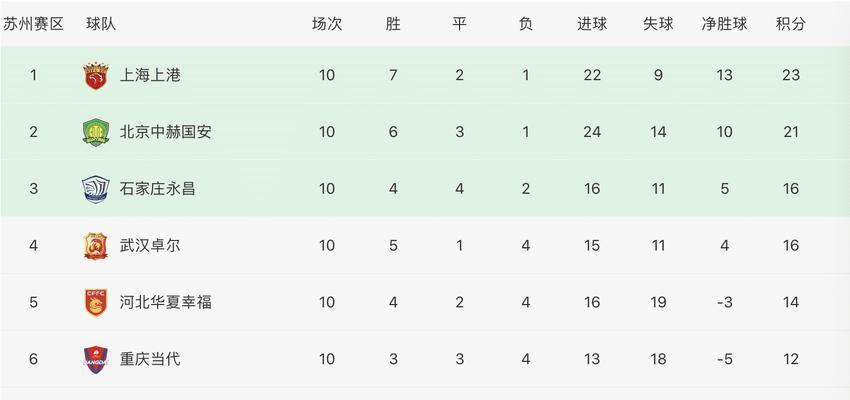Select 上海上港's 23 points cell
This screenshot has width=850, height=400.
click(x=791, y=75)
